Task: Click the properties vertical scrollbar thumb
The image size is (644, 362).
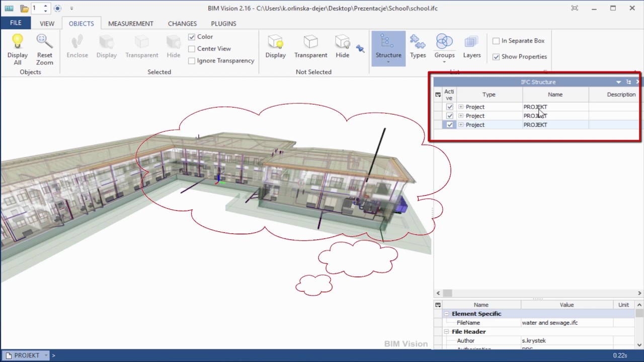Action: (x=639, y=313)
